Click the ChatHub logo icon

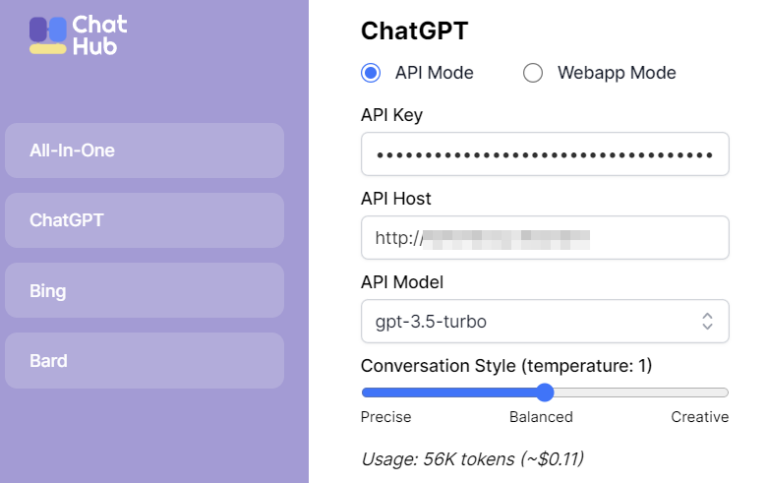48,34
